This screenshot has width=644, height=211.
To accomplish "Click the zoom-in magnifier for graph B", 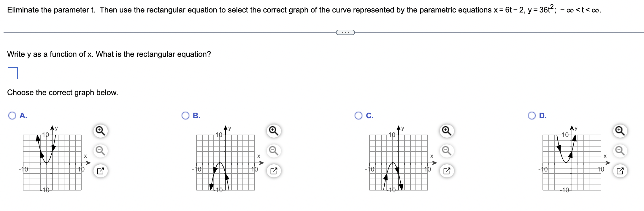I will click(273, 130).
